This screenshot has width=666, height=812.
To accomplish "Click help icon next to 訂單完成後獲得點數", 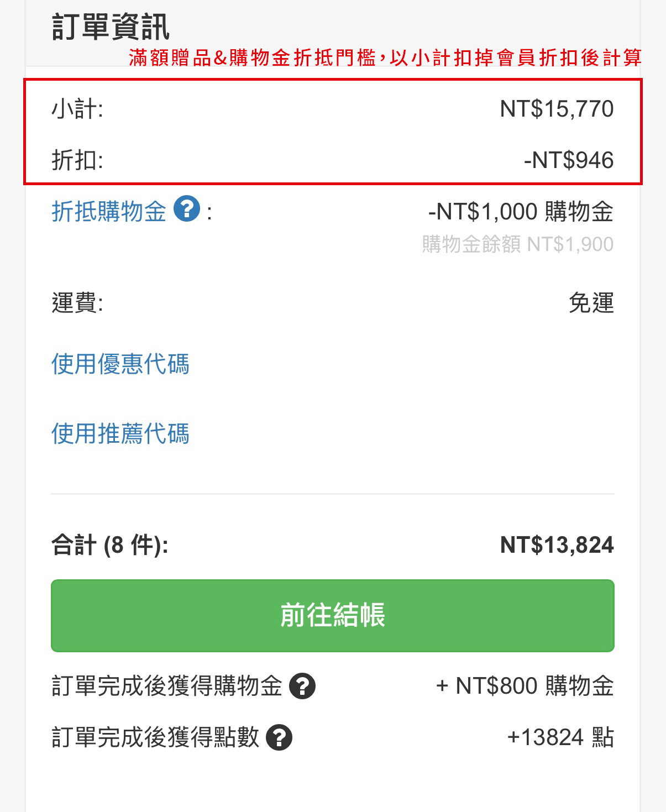I will (x=279, y=737).
